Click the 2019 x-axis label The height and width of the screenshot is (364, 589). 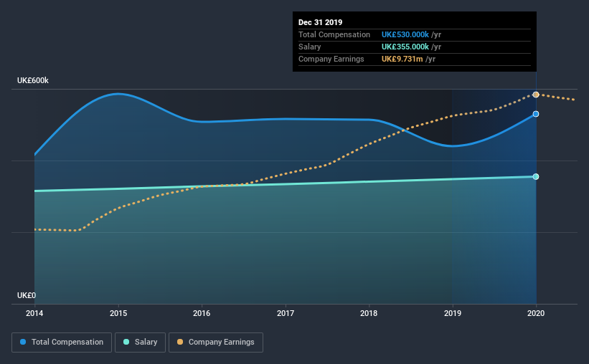click(x=453, y=313)
